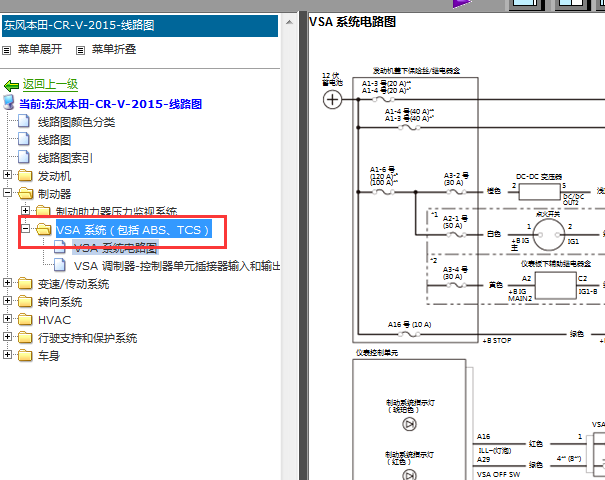
Task: Click the folder icon of 行驶支持和保护系统
Action: pos(25,338)
